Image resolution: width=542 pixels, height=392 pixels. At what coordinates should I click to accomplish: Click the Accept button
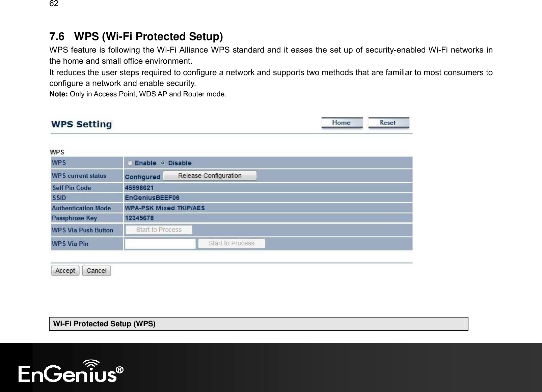click(x=65, y=271)
